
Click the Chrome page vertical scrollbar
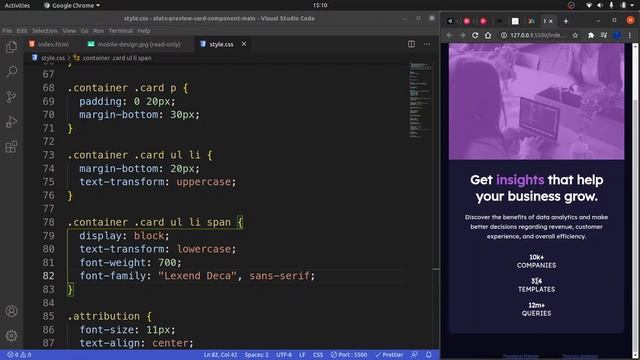635,200
